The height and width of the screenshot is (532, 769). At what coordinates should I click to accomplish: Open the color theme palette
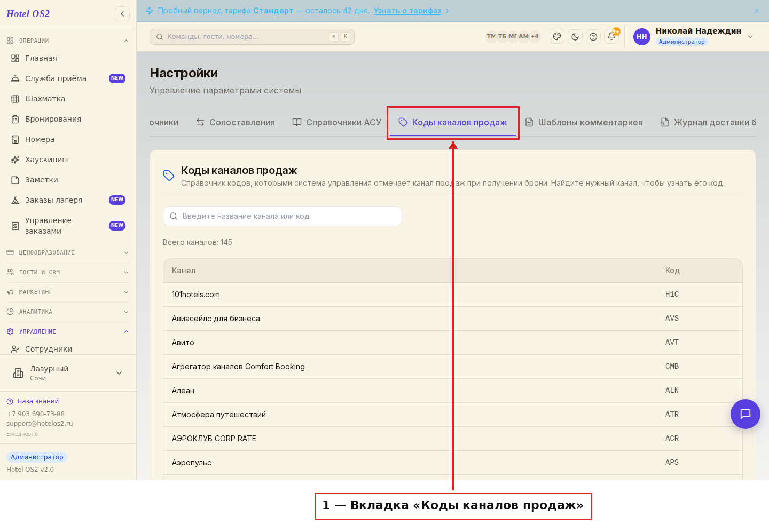(x=557, y=37)
